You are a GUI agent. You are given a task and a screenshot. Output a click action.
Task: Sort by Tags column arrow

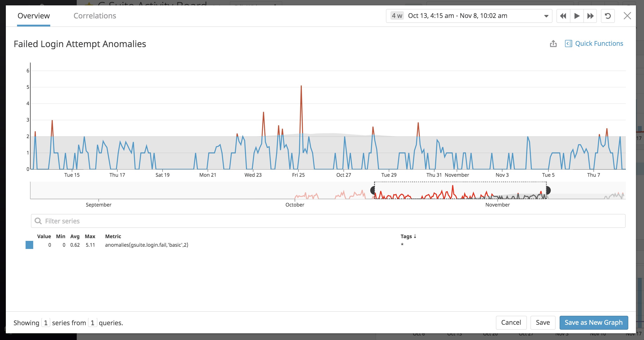coord(415,236)
